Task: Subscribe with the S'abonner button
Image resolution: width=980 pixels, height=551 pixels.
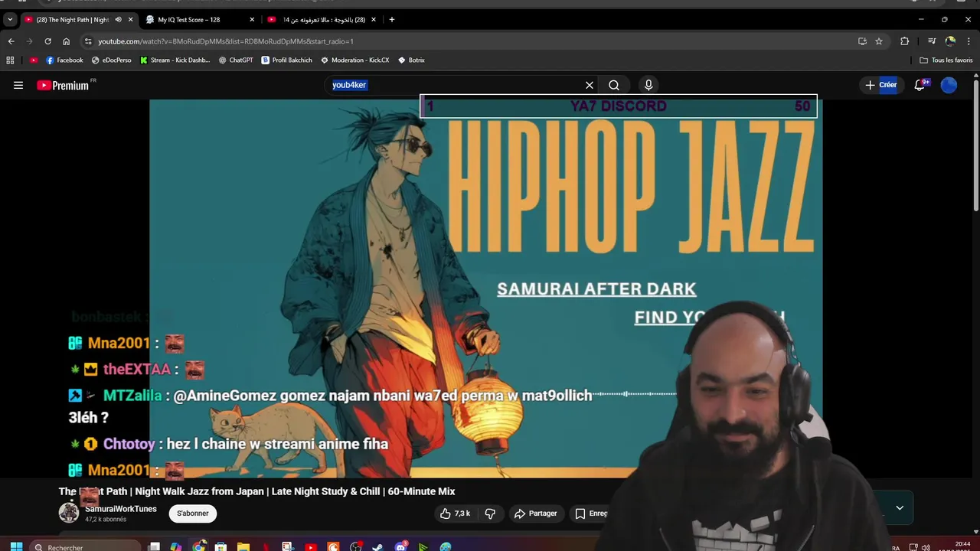Action: pyautogui.click(x=193, y=514)
